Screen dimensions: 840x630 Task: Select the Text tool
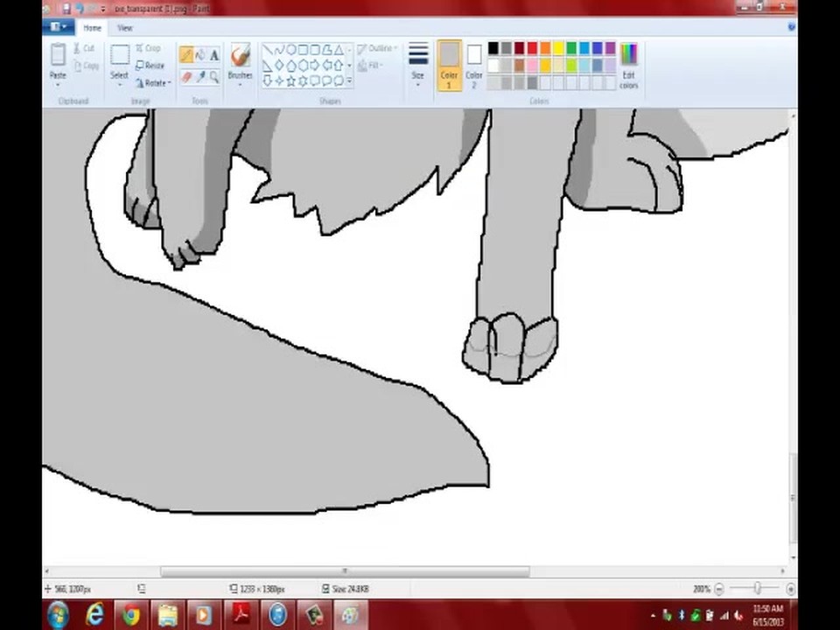click(214, 54)
